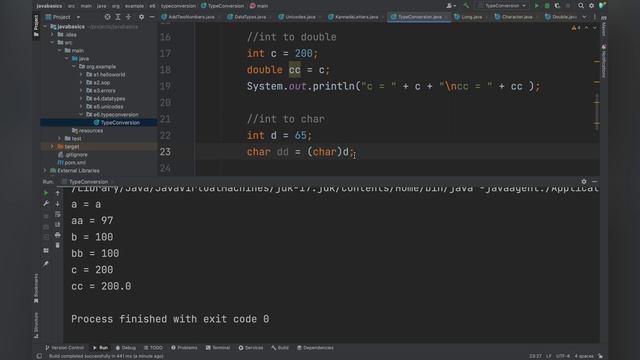Click Down the stack trace arrow

pyautogui.click(x=58, y=204)
